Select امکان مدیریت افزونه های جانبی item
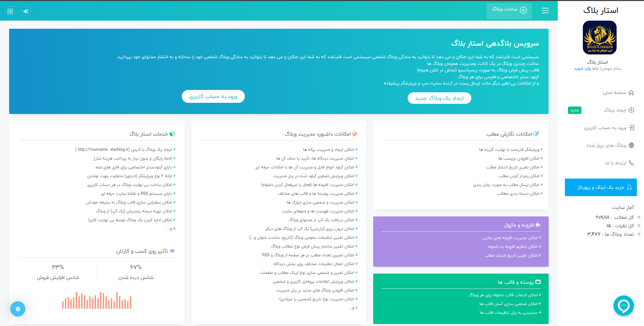Viewport: 644px width, 326px height. pos(510,238)
